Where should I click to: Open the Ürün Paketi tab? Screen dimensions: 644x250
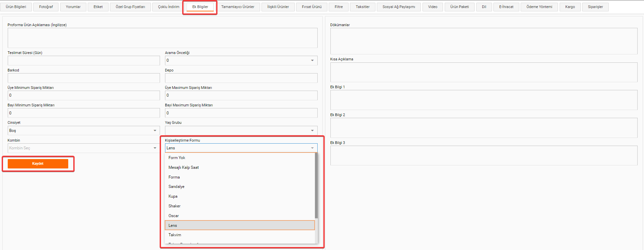tap(459, 7)
